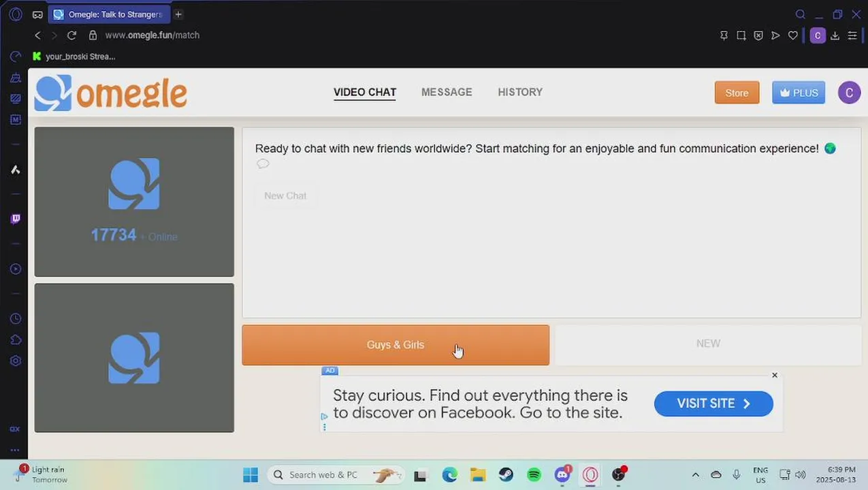Open Spotify from the taskbar
This screenshot has width=868, height=490.
coord(534,474)
